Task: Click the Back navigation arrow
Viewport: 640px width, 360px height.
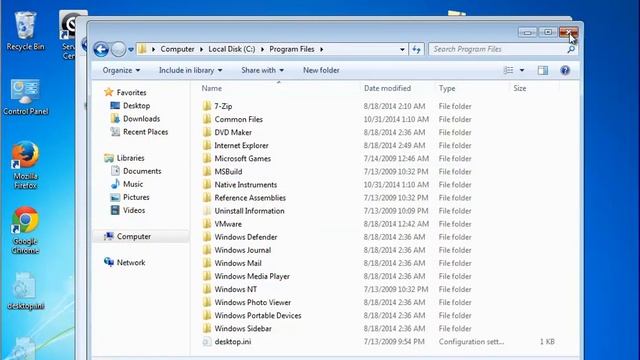Action: click(x=101, y=49)
